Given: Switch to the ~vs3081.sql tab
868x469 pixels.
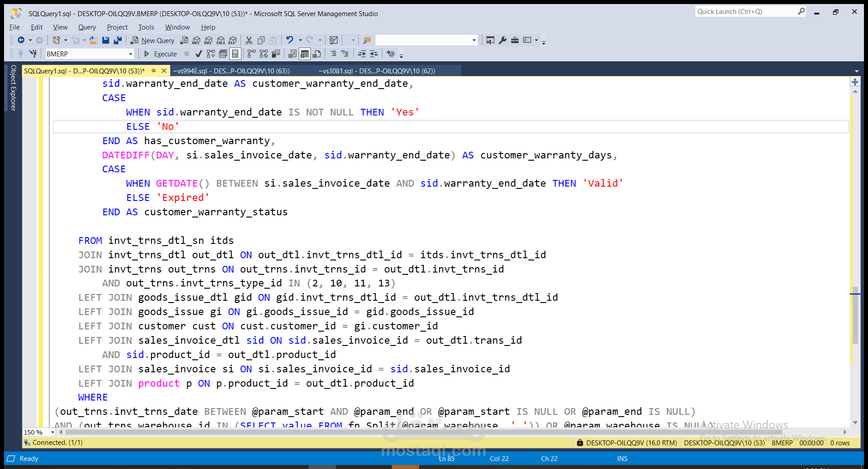Looking at the screenshot, I should 377,71.
